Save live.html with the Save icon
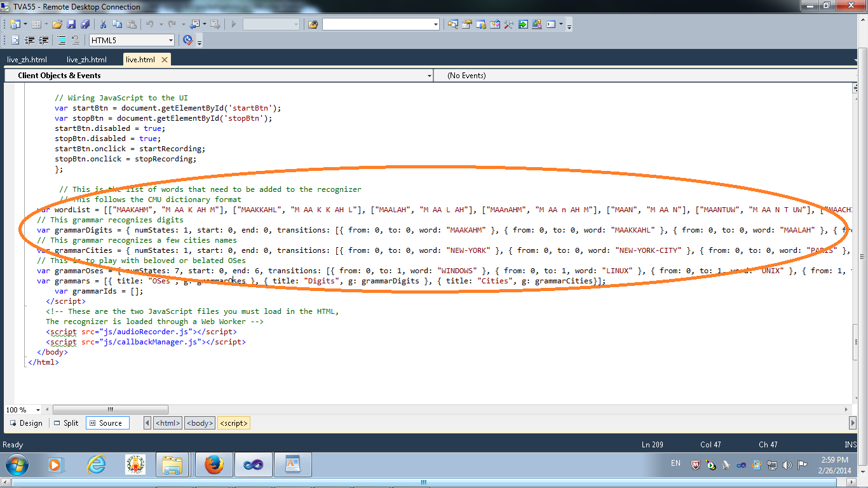Screen dimensions: 868x488 click(71, 24)
